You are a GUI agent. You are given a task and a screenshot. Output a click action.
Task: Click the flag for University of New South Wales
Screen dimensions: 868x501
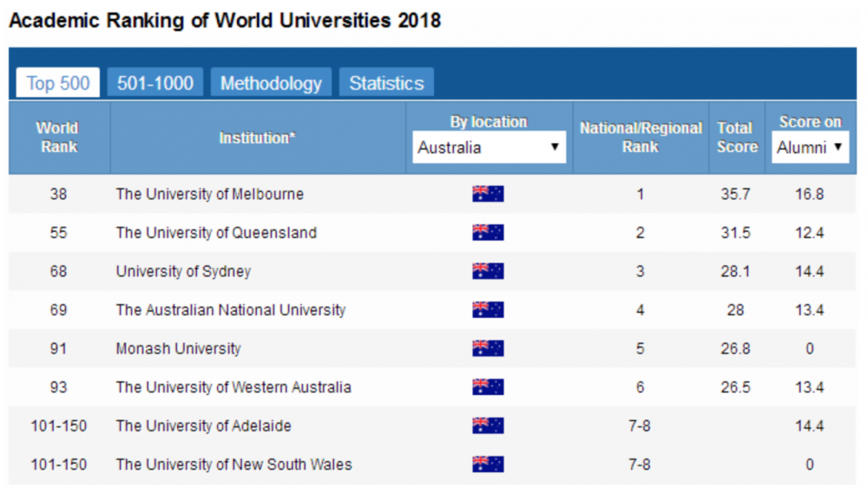coord(488,464)
